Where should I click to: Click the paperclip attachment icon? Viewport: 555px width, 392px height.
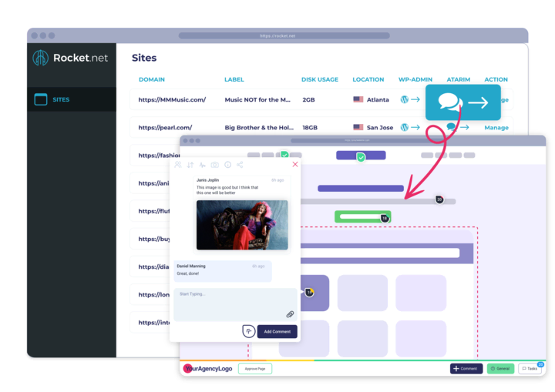tap(290, 314)
